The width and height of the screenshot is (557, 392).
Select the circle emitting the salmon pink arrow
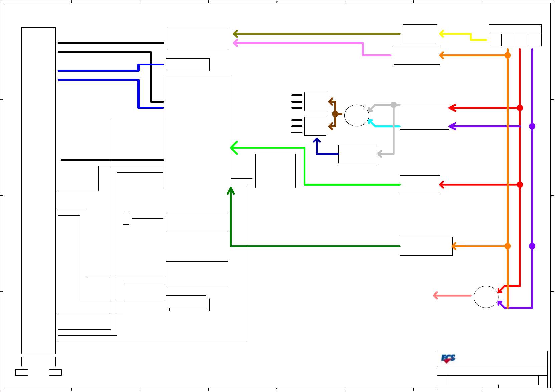click(x=486, y=297)
